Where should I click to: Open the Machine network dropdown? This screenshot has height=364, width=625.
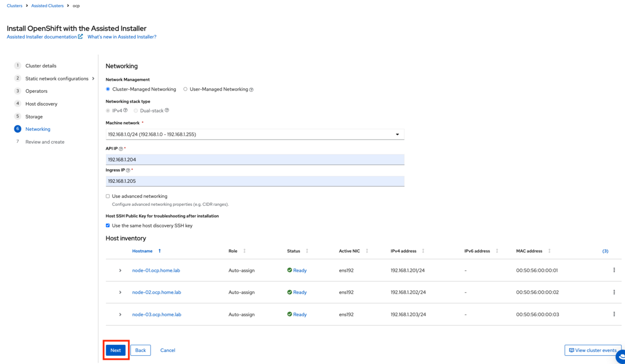(255, 134)
